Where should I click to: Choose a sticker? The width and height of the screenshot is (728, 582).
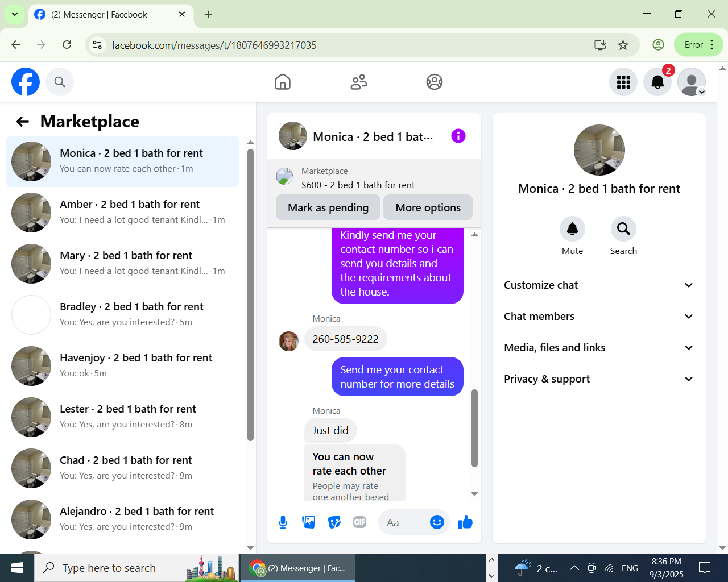[334, 522]
